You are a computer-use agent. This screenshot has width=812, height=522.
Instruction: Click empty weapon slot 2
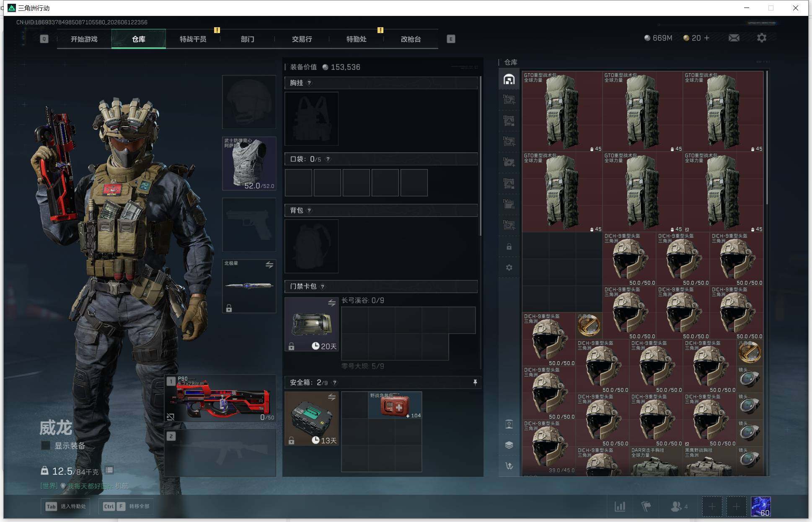[220, 453]
